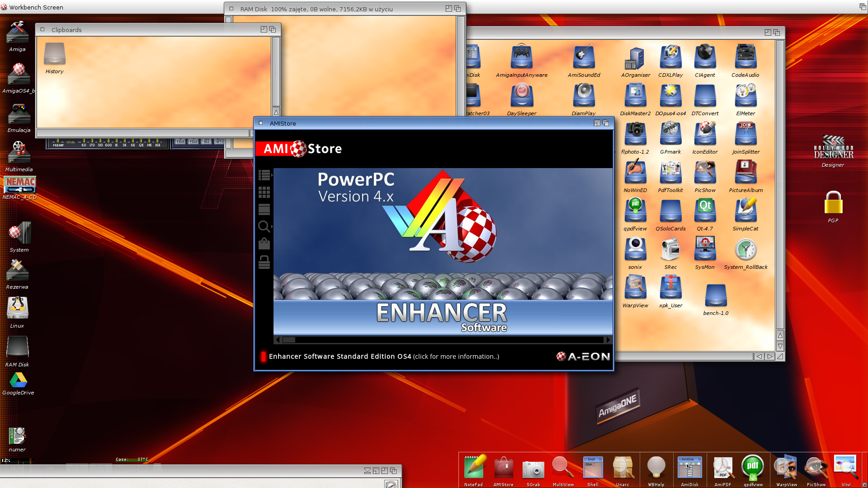
Task: Click the down scroll arrow of the drawer window
Action: click(x=780, y=347)
